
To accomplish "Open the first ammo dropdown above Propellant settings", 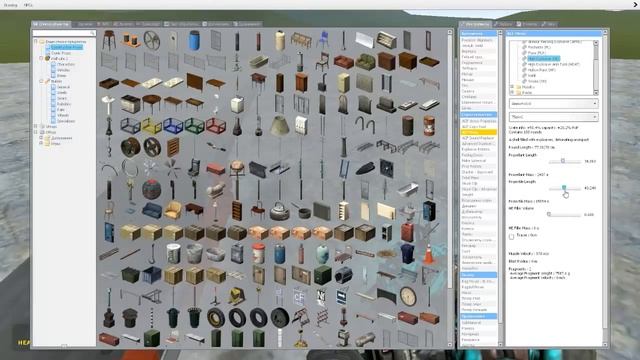I will pyautogui.click(x=553, y=104).
